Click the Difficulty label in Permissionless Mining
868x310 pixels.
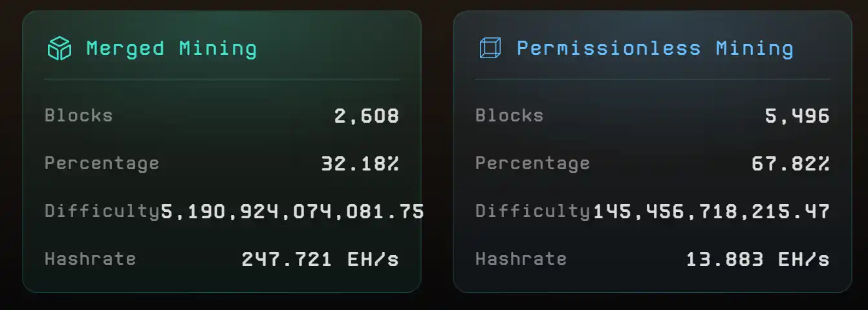[532, 211]
